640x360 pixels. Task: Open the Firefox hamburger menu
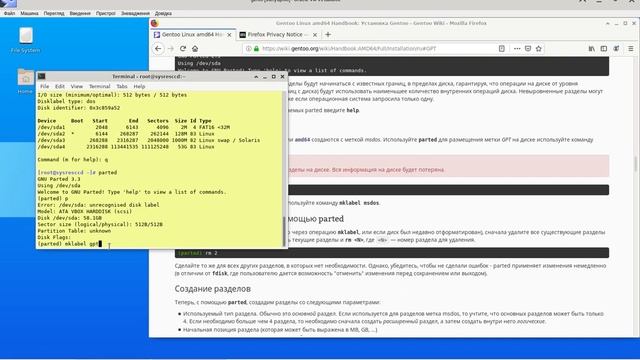(631, 49)
